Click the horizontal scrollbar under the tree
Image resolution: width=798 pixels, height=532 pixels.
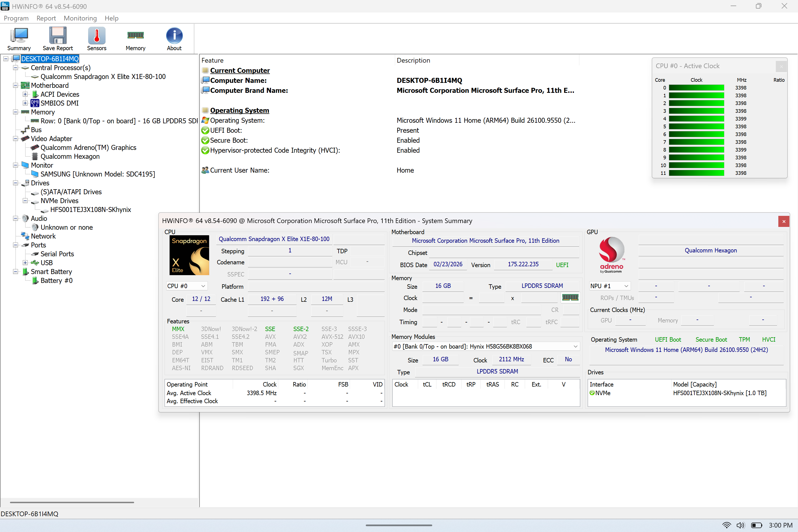pos(72,502)
